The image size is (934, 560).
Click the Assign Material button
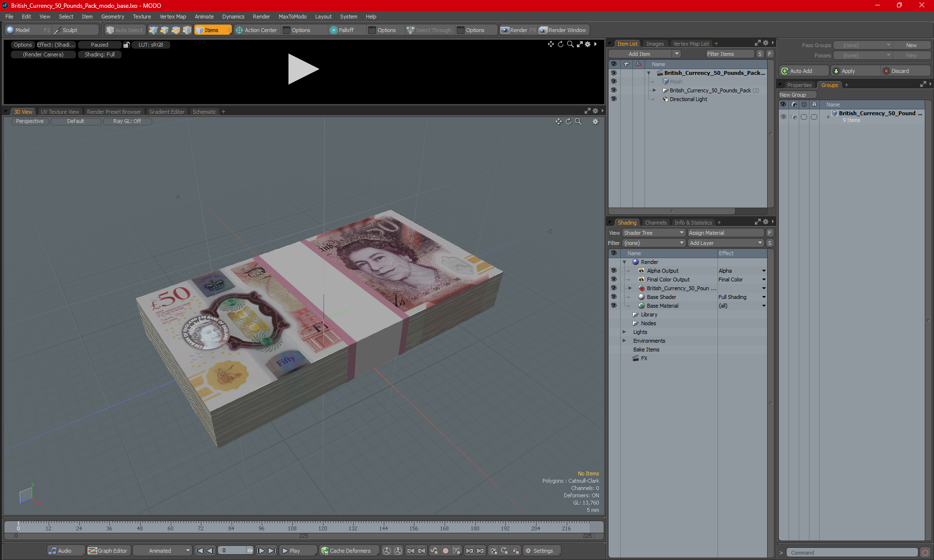pos(727,233)
